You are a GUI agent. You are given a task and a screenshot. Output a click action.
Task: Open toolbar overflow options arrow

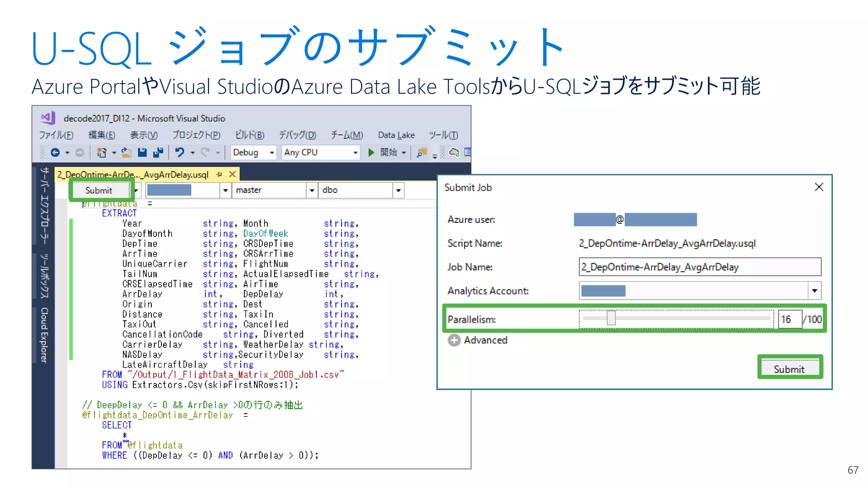click(x=435, y=156)
